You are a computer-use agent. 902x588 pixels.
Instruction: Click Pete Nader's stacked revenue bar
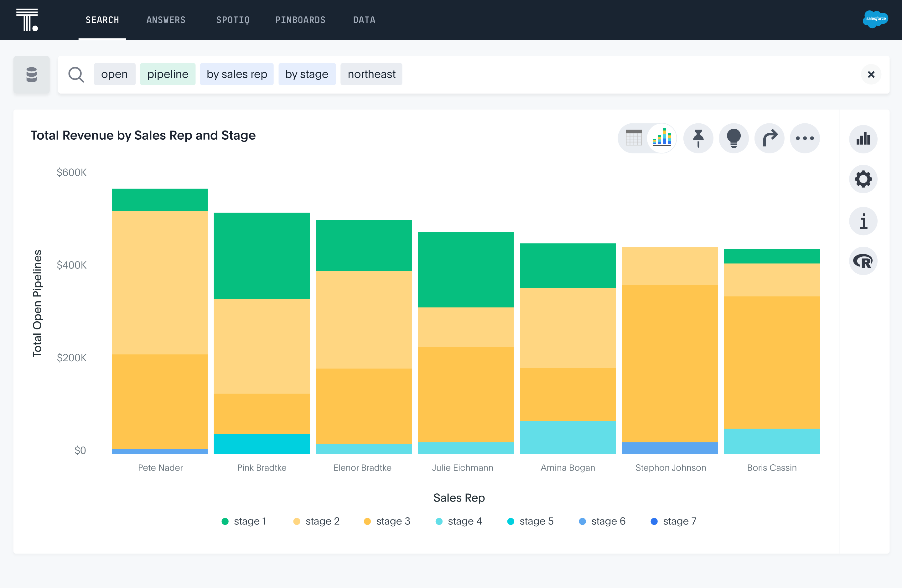159,322
